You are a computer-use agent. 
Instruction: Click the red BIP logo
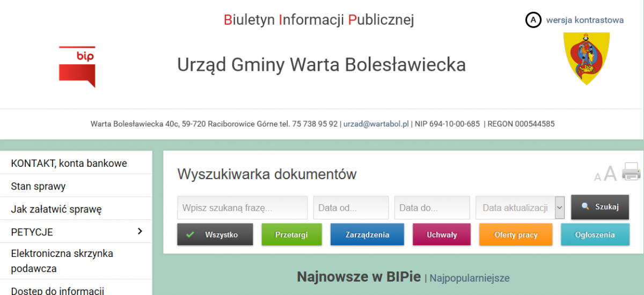point(77,67)
